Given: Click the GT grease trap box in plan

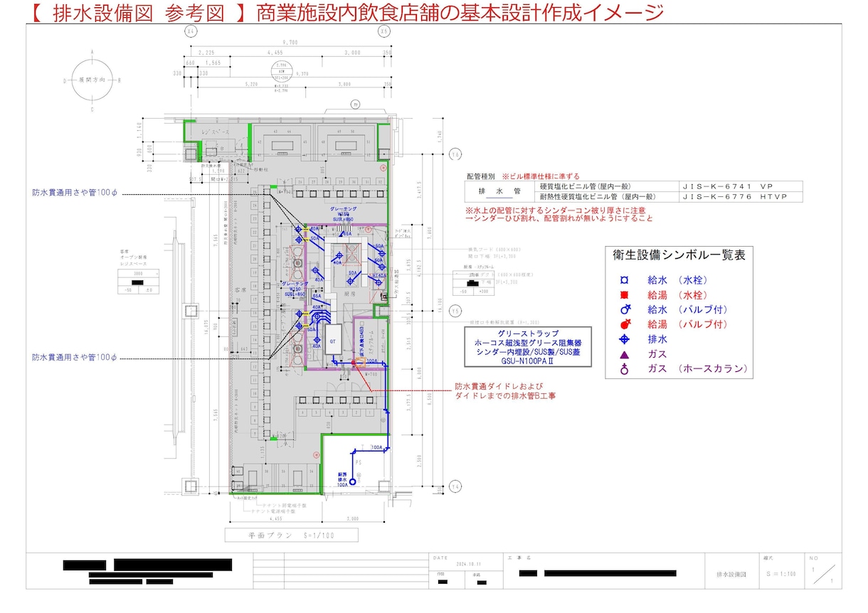Looking at the screenshot, I should pyautogui.click(x=332, y=341).
